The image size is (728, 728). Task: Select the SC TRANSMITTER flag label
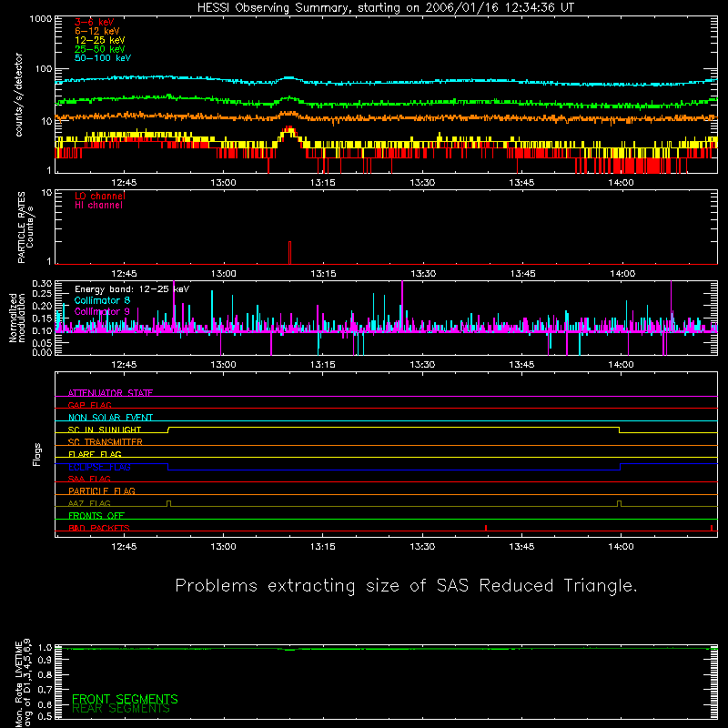[106, 442]
